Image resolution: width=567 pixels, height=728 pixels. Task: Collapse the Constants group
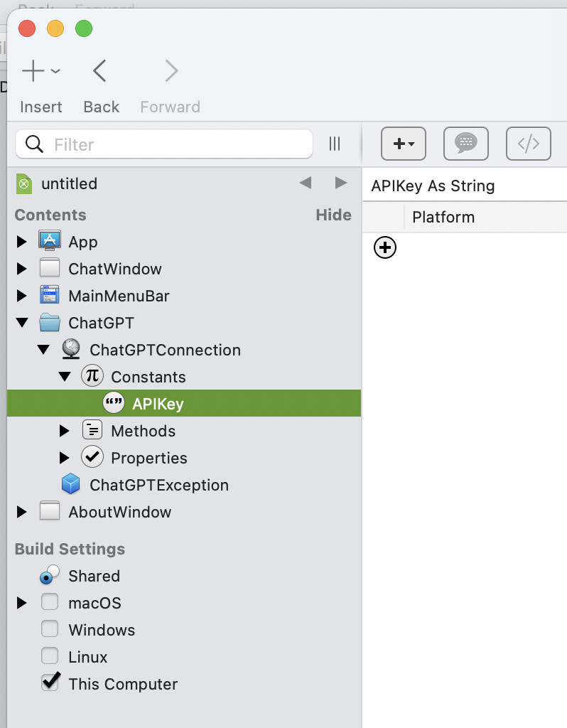[65, 376]
